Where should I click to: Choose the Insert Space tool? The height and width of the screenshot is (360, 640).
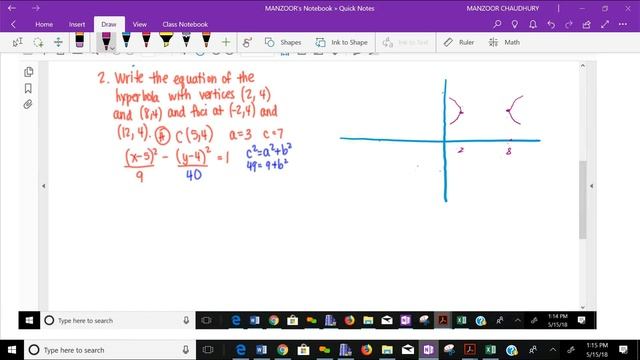pos(58,42)
